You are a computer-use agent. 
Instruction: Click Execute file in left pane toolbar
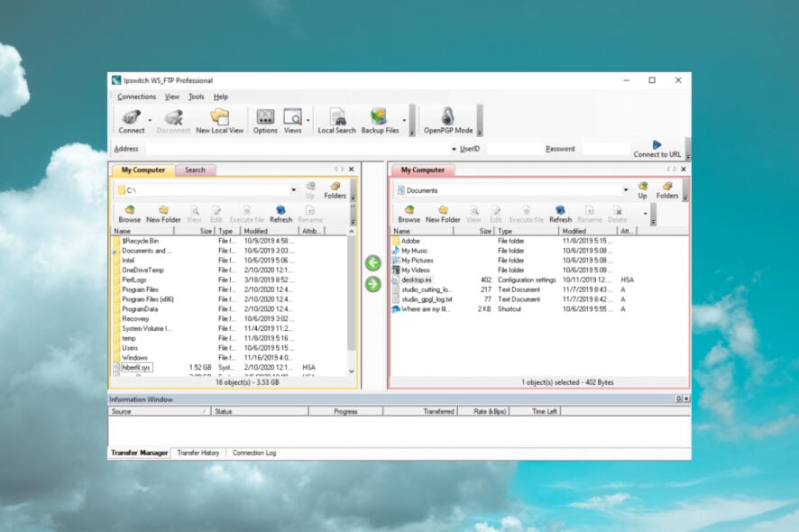[246, 214]
